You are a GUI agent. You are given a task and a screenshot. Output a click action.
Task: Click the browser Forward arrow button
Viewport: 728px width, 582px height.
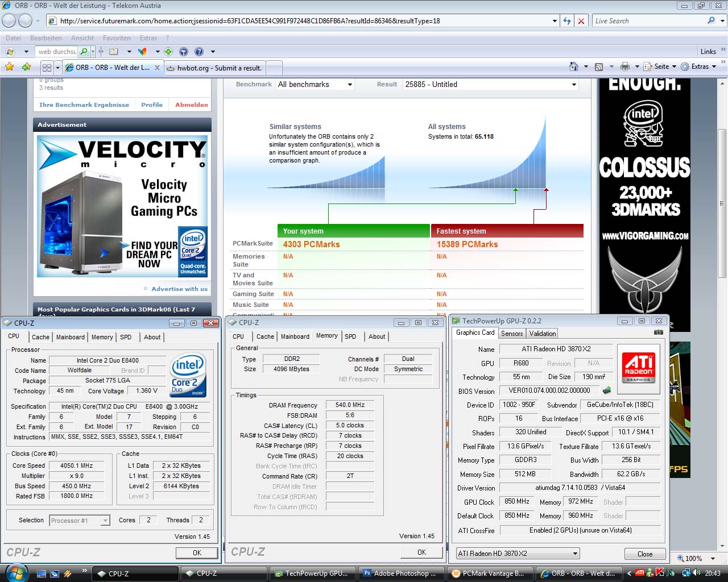click(26, 20)
